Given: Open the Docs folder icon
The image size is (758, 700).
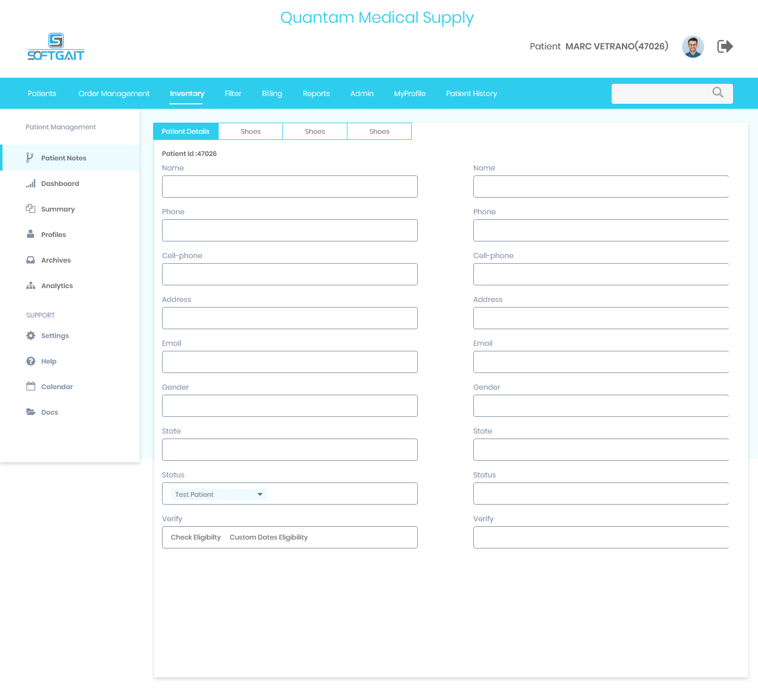Looking at the screenshot, I should [31, 412].
